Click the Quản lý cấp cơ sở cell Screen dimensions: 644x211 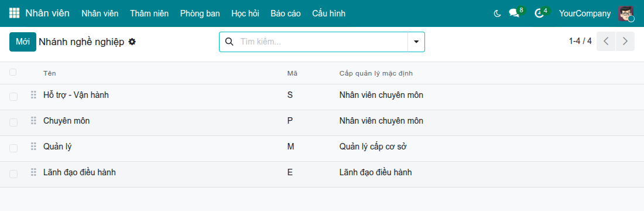coord(373,147)
